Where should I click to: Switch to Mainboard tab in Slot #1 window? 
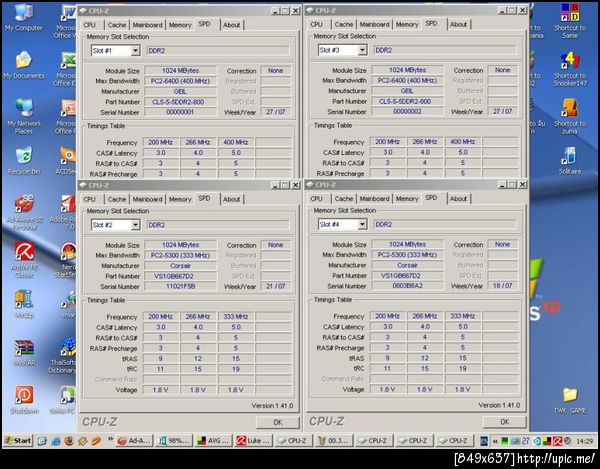click(x=148, y=24)
